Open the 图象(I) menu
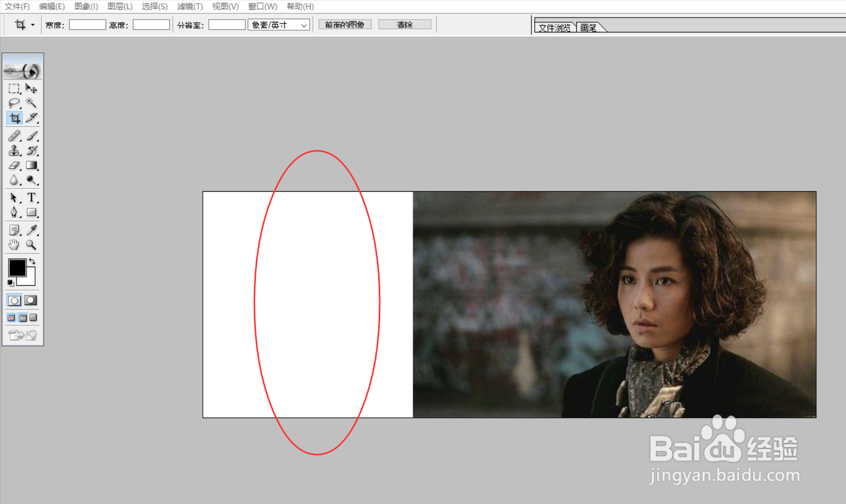 pyautogui.click(x=86, y=6)
